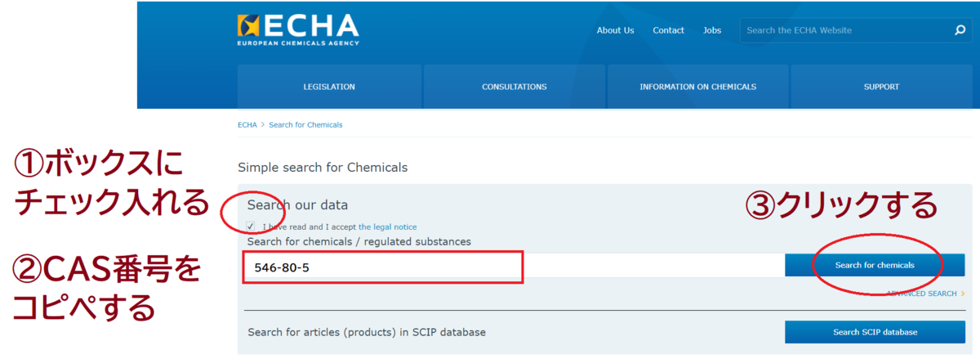
Task: Go to ECHA breadcrumb home link
Action: tap(247, 125)
